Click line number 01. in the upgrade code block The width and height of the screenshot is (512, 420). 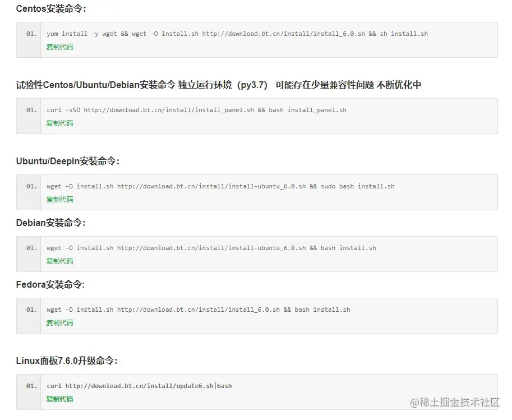(31, 386)
